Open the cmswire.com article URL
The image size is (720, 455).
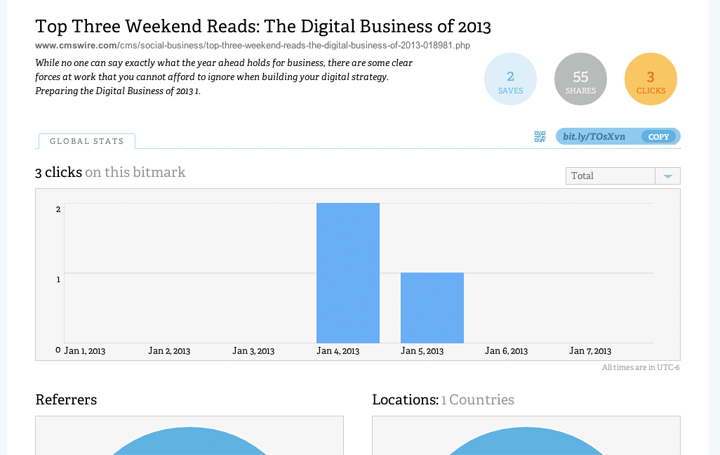(253, 45)
